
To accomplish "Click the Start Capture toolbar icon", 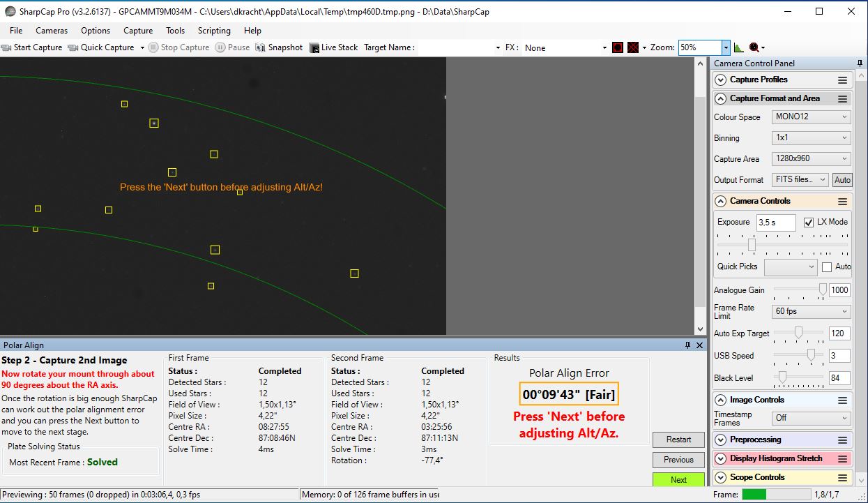I will pos(7,47).
